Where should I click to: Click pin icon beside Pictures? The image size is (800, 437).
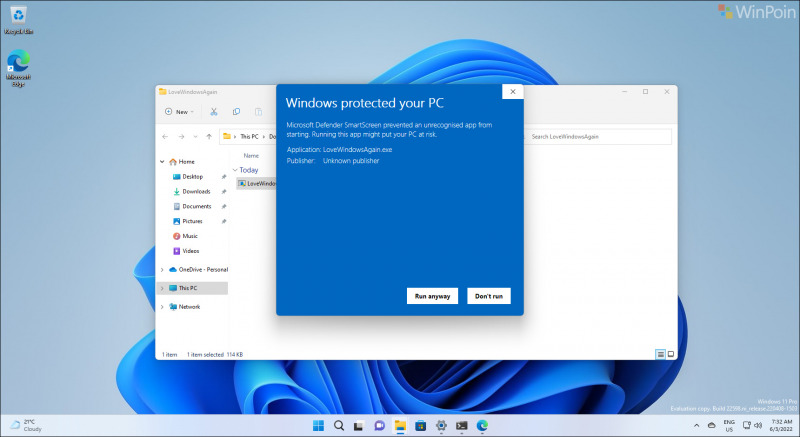click(223, 221)
